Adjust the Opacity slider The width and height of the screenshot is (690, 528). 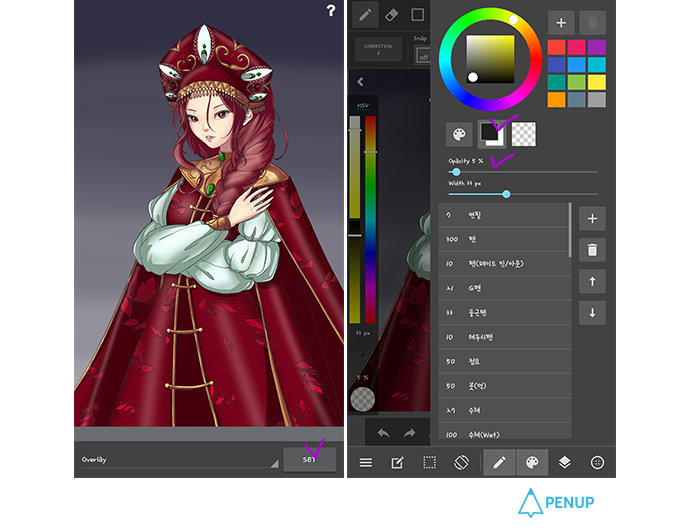coord(523,172)
